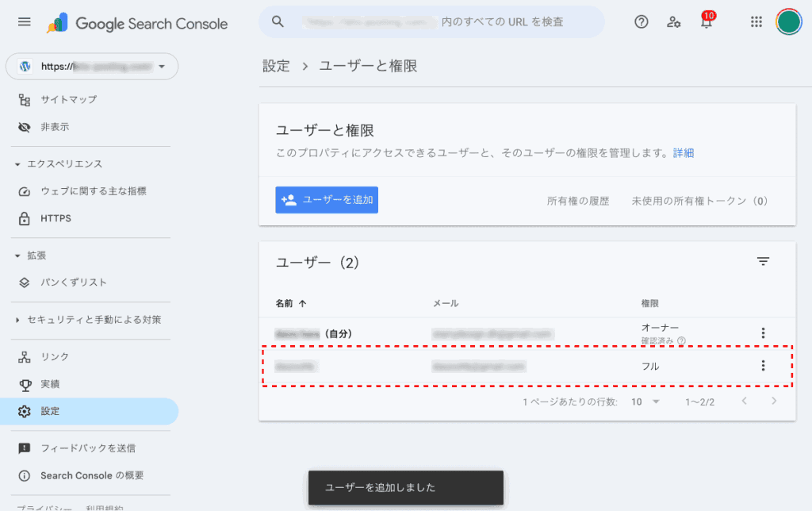This screenshot has height=511, width=812.
Task: Open notifications bell with 10 badge
Action: (706, 22)
